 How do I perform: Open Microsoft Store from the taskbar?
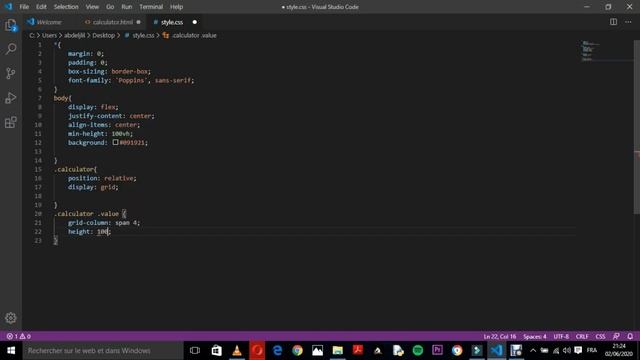pyautogui.click(x=216, y=351)
